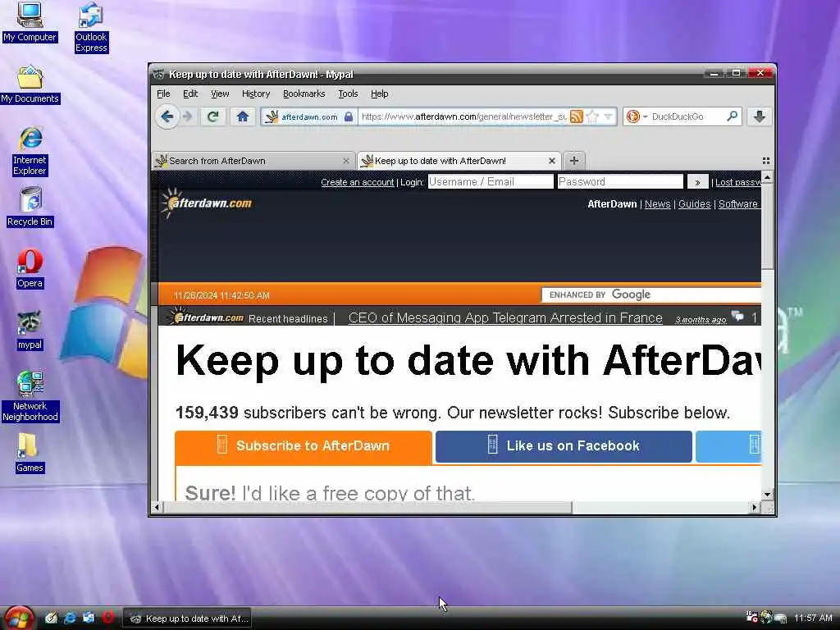Open the Edit menu

190,94
